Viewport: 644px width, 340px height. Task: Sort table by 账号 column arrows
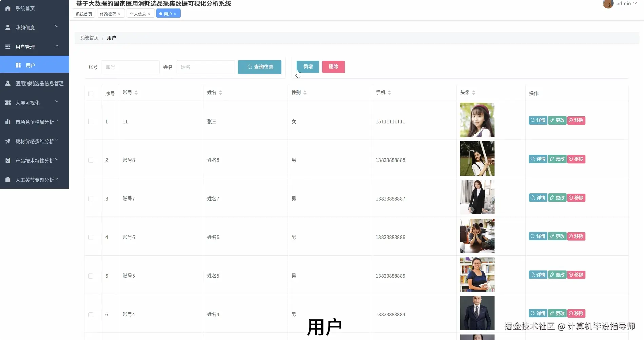[x=136, y=93]
